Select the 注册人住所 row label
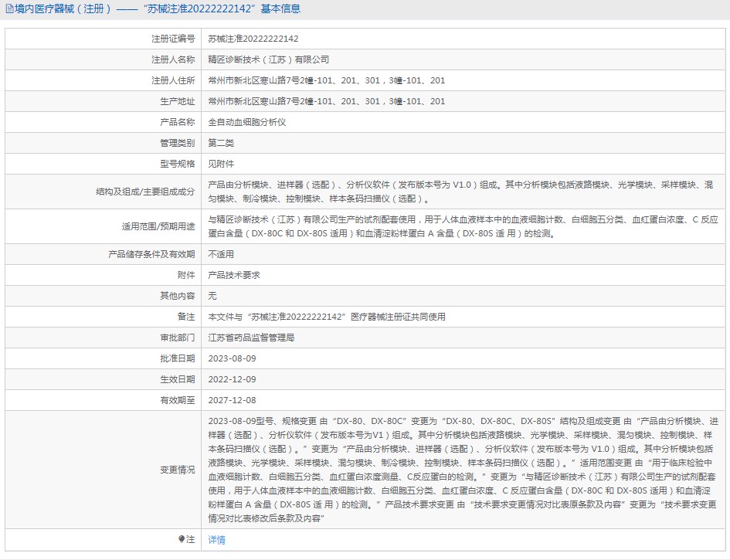Image resolution: width=730 pixels, height=560 pixels. pos(173,80)
